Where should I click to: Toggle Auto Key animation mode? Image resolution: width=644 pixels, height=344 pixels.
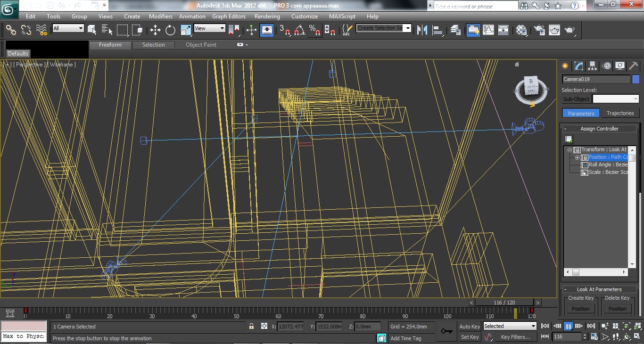point(469,326)
